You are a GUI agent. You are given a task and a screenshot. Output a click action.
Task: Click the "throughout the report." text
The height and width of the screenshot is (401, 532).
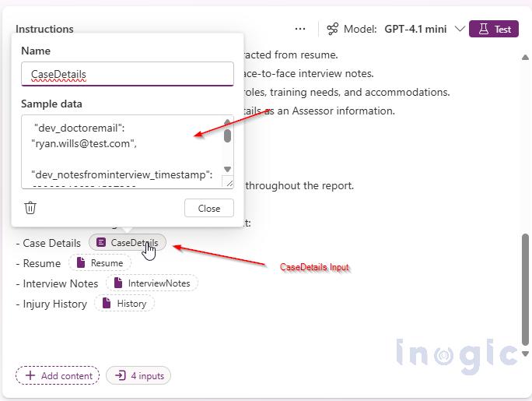coord(299,186)
